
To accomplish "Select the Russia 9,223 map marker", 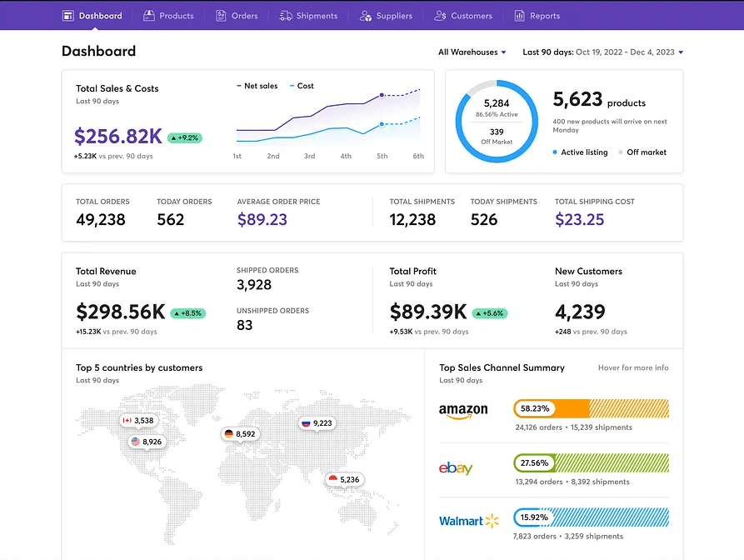I will tap(317, 423).
